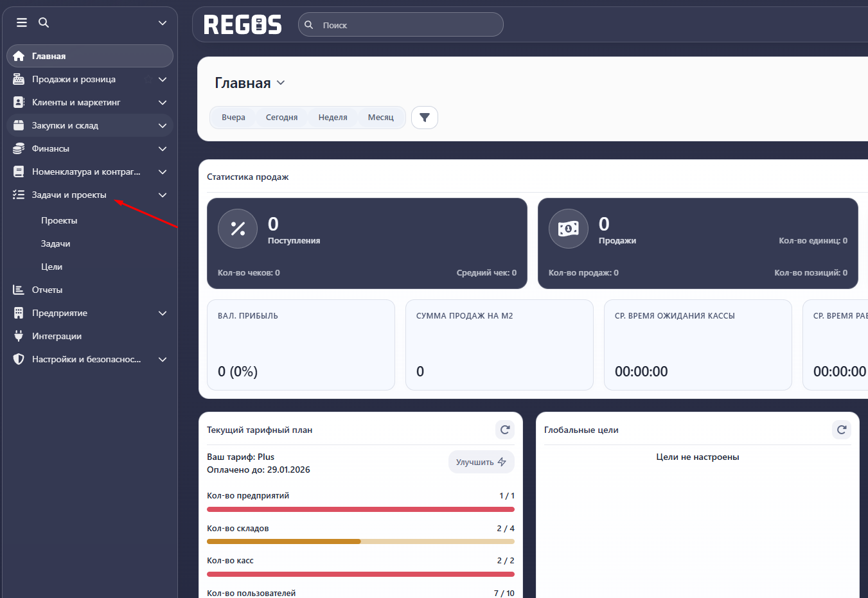The image size is (868, 598).
Task: Open the Проекты submenu item
Action: tap(59, 220)
